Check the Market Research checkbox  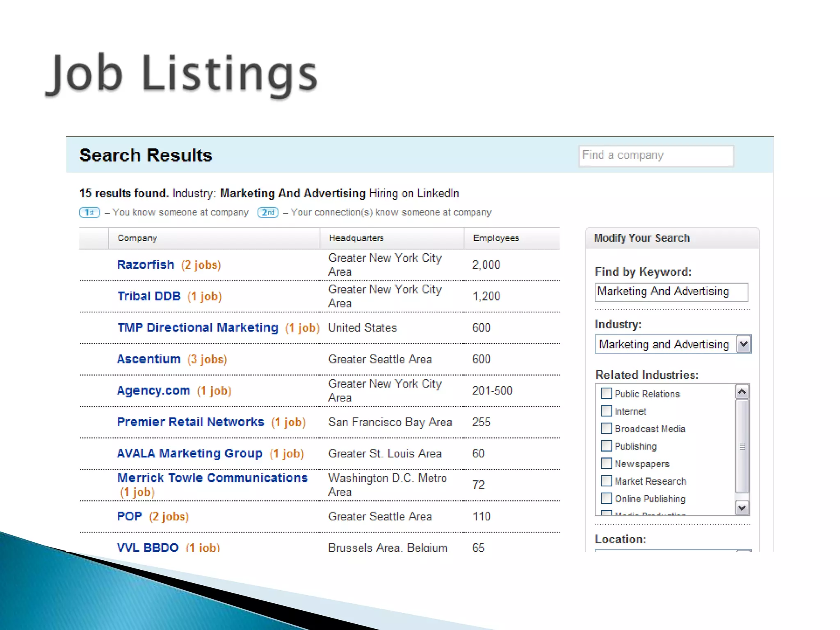tap(606, 481)
